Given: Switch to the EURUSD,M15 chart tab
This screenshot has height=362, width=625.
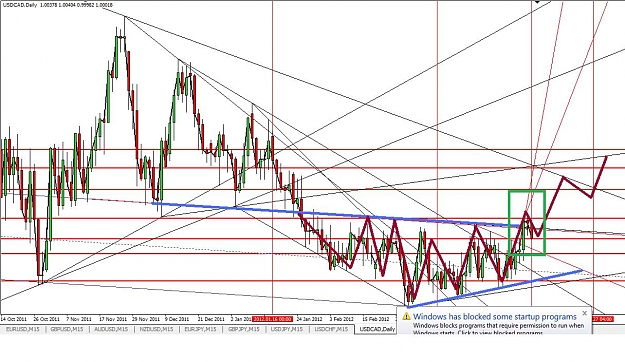Looking at the screenshot, I should tap(23, 329).
